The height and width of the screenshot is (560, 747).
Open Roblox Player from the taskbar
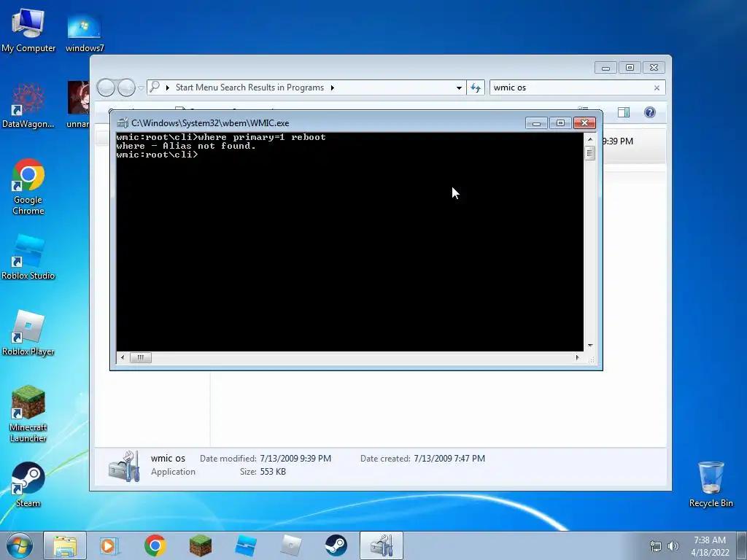290,545
